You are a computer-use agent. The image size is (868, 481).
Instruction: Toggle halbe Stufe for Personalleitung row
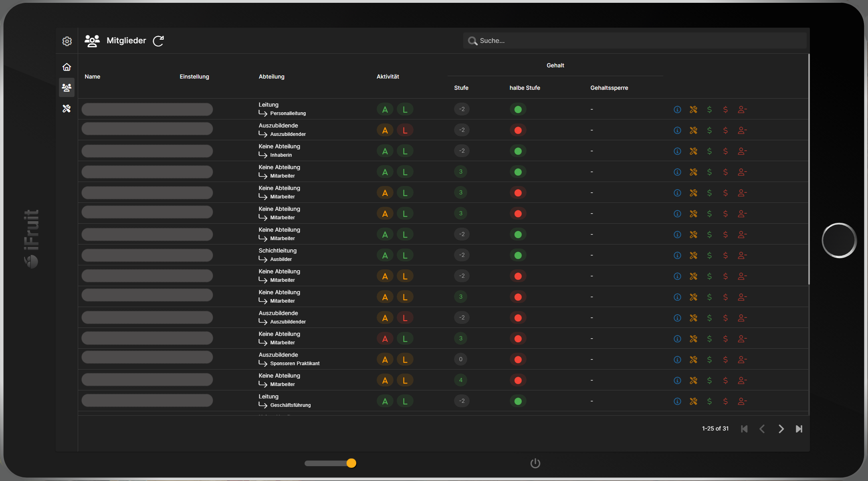518,109
